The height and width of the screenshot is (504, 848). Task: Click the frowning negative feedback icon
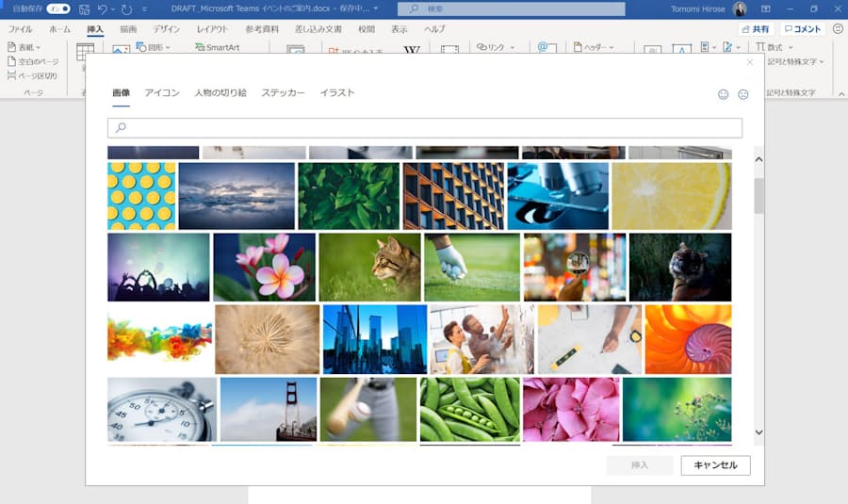(x=742, y=94)
